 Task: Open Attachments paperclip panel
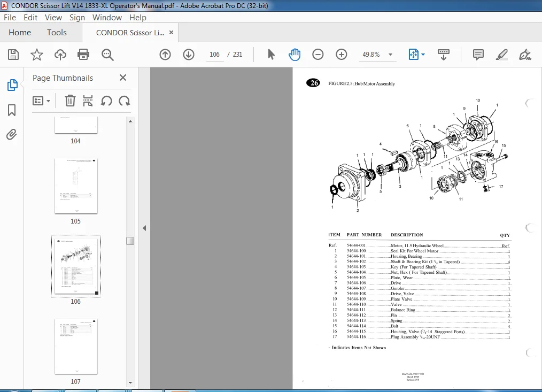pyautogui.click(x=12, y=135)
